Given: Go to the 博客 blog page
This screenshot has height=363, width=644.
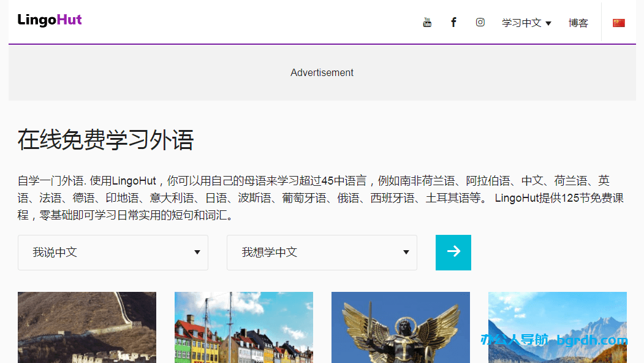Looking at the screenshot, I should pyautogui.click(x=578, y=23).
